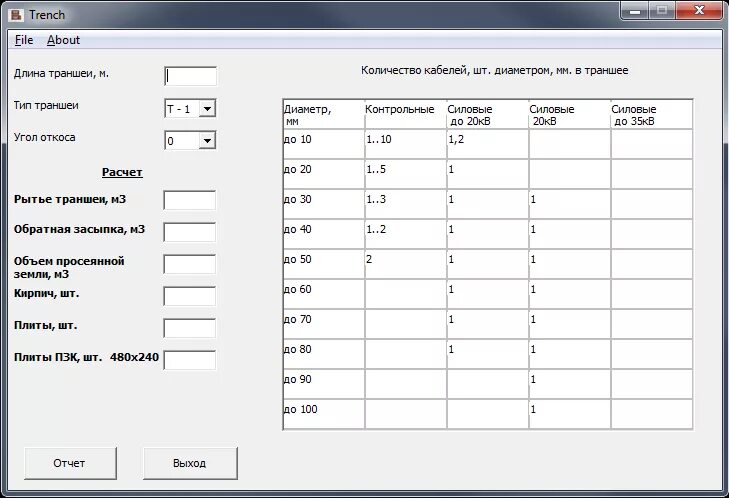
Task: Click the 'Угол откоса' label
Action: click(45, 138)
